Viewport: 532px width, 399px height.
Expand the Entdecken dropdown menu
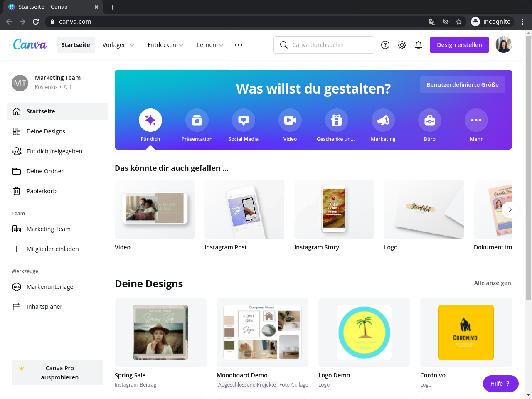(166, 45)
